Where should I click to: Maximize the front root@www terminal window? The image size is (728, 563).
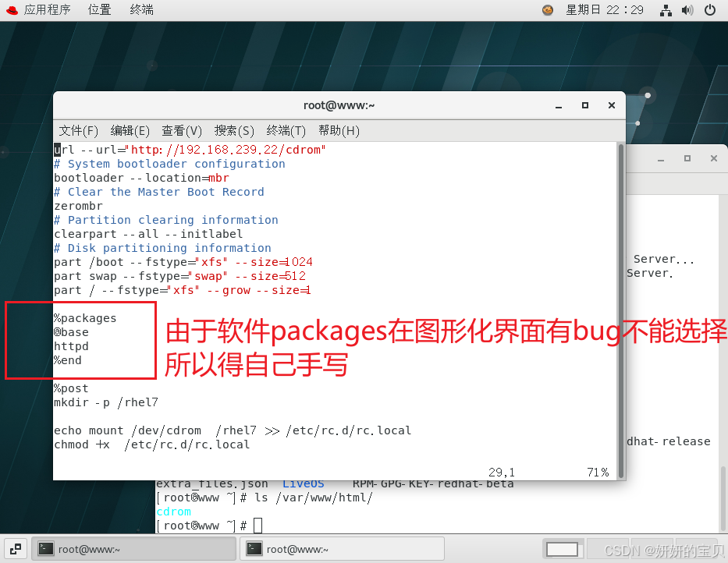(x=585, y=105)
